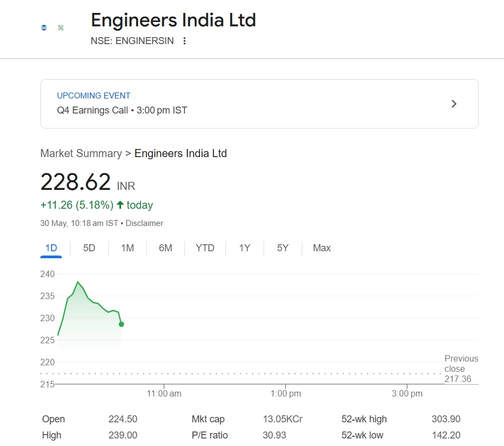Click the 11:00 am marker on time axis

pyautogui.click(x=164, y=393)
